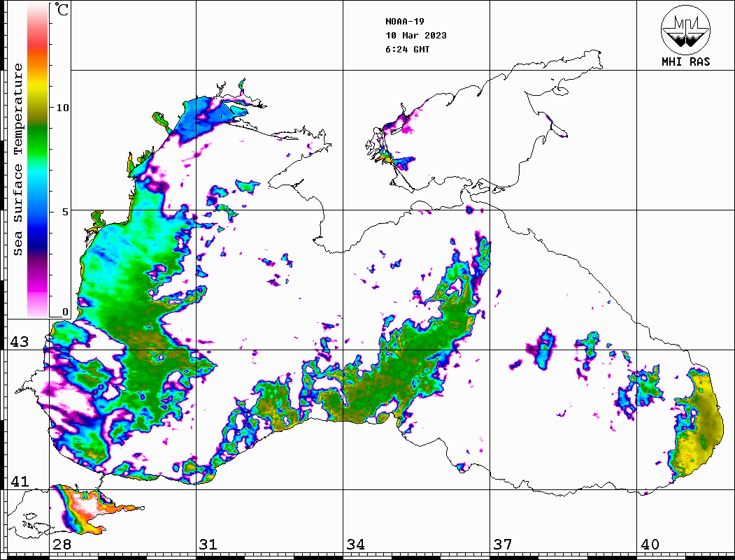Click the longitude label 40

coord(650,545)
